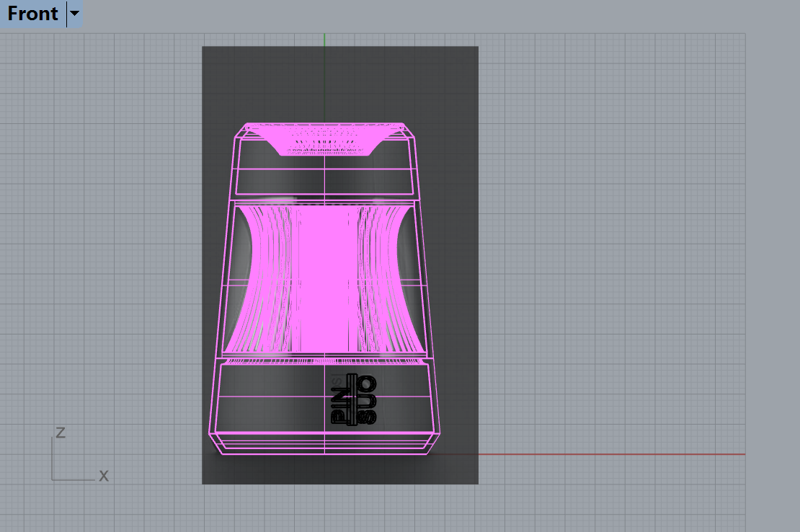Click empty grid area left of model
Image resolution: width=800 pixels, height=532 pixels.
tap(108, 252)
